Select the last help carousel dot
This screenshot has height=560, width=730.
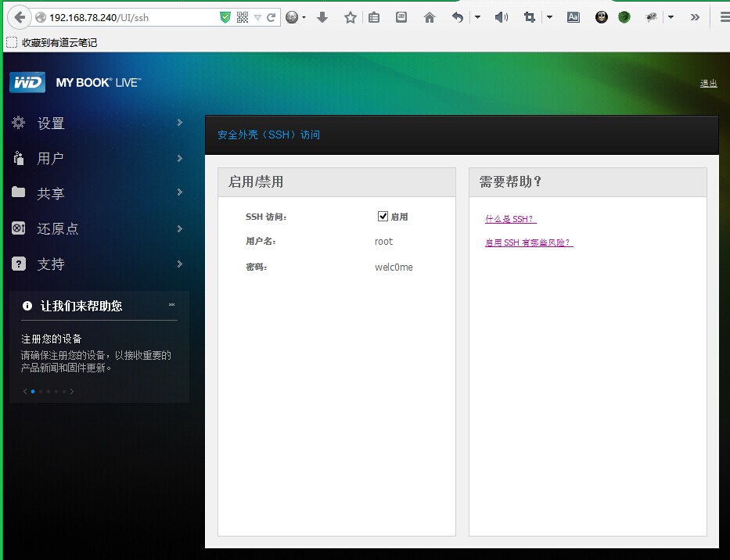[64, 392]
